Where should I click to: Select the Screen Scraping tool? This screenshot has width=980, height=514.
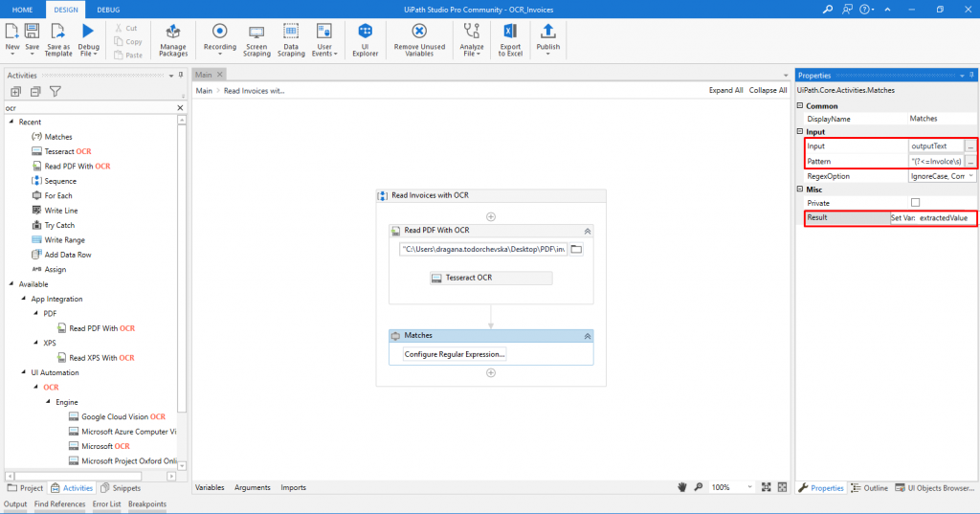tap(256, 40)
